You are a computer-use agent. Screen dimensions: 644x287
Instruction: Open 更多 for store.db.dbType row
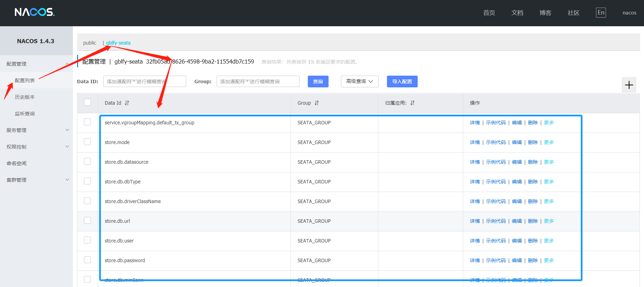(549, 182)
